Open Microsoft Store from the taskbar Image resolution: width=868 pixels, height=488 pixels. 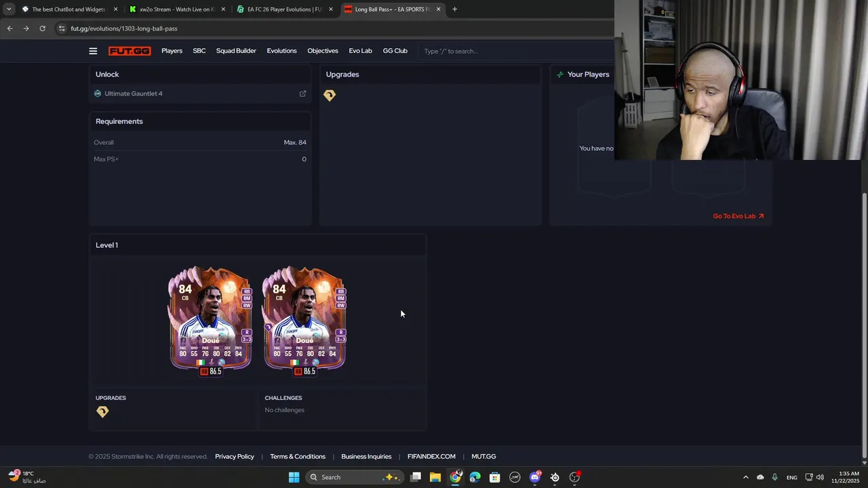pos(495,477)
